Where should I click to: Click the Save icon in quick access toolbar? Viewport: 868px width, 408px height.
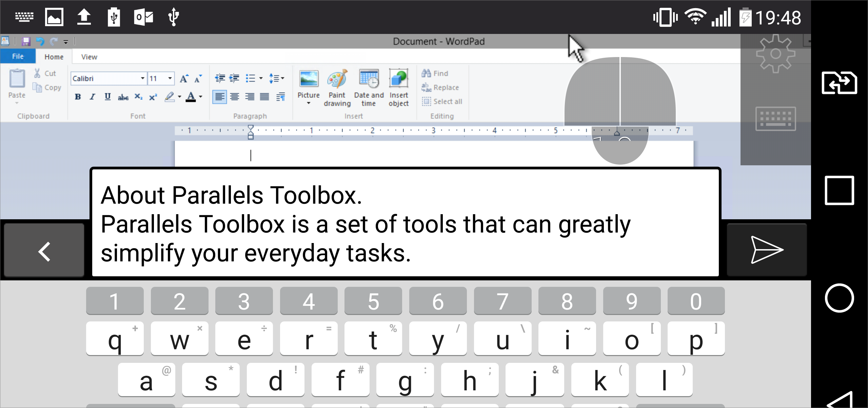(26, 41)
